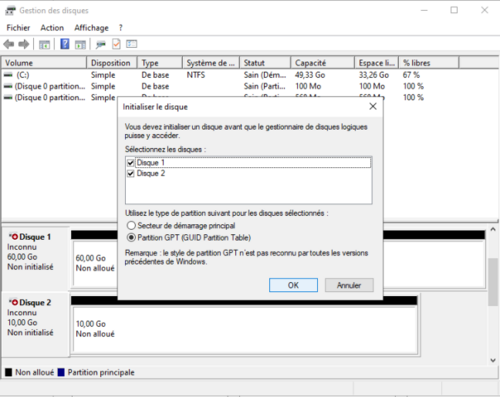This screenshot has height=397, width=500.
Task: Click the checkmark document toolbar icon
Action: (x=116, y=44)
